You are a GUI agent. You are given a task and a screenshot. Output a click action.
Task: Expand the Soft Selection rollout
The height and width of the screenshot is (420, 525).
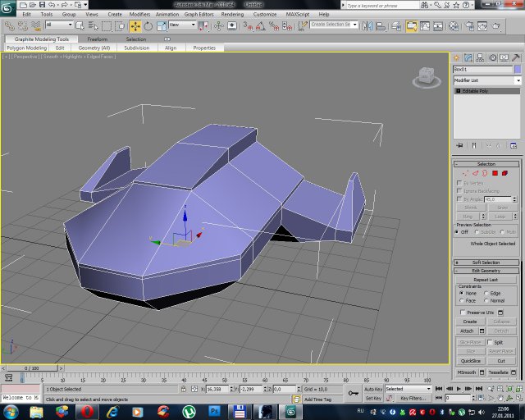(486, 262)
